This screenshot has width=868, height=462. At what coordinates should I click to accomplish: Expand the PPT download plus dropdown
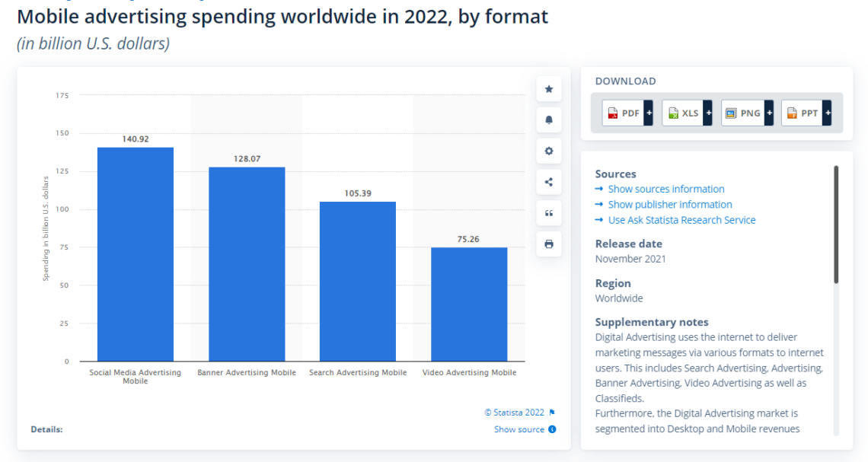(828, 112)
